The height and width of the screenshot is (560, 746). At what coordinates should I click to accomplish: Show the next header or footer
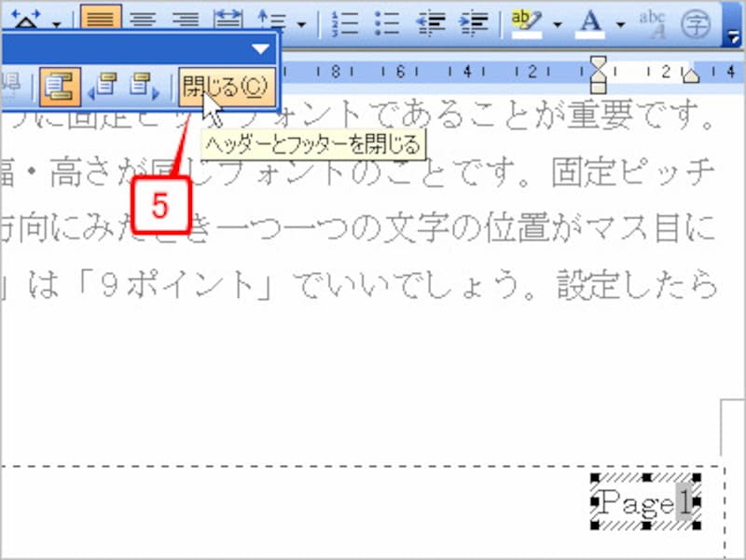(142, 84)
